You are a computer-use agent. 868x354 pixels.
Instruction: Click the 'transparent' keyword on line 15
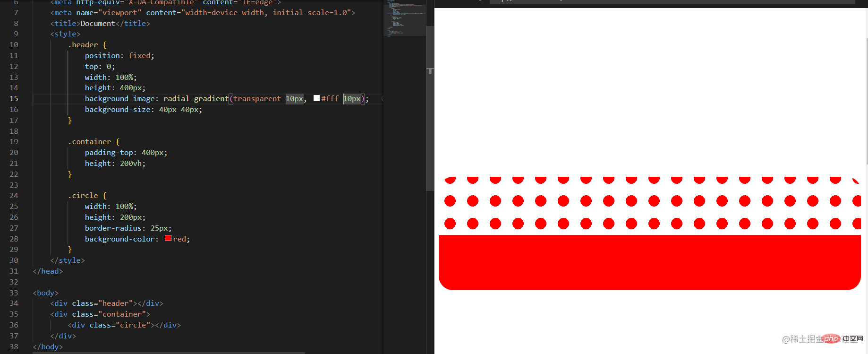tap(257, 99)
